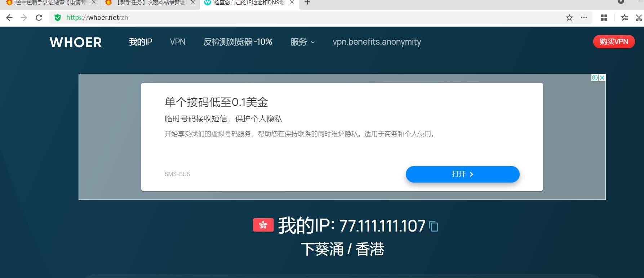
Task: Close the 新手任务 tab
Action: coord(193,2)
